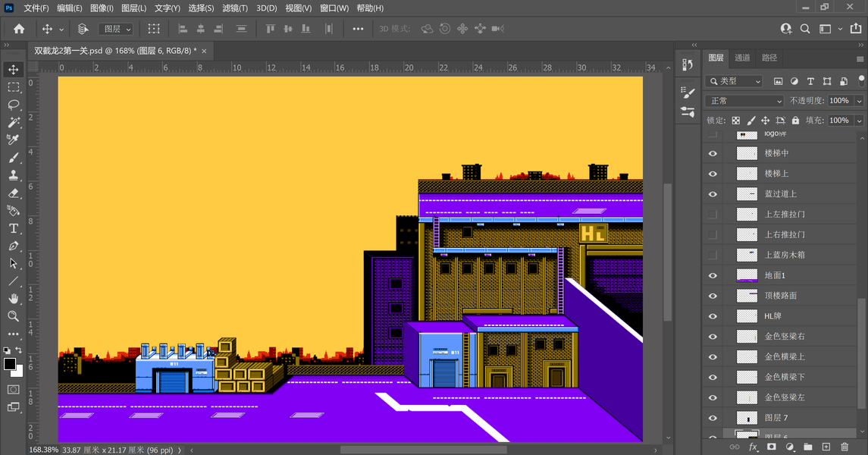The image size is (868, 455).
Task: Click align left edges icon
Action: click(183, 29)
